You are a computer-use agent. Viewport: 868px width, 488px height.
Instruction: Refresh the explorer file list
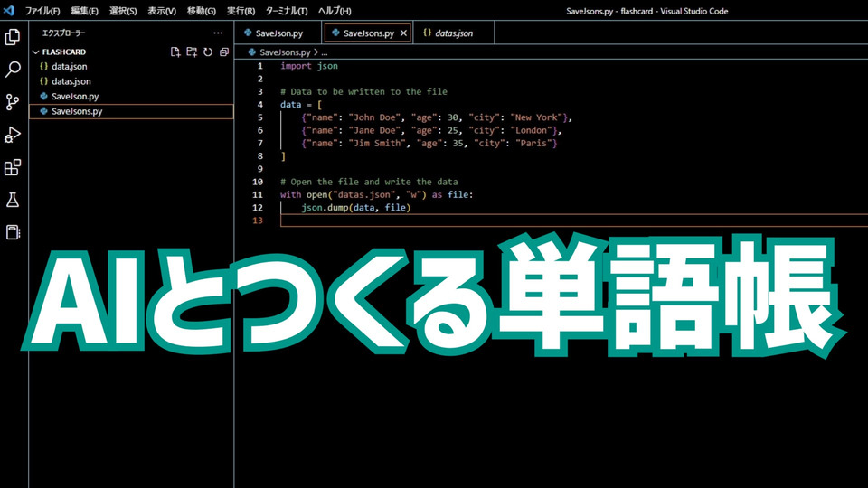point(208,52)
